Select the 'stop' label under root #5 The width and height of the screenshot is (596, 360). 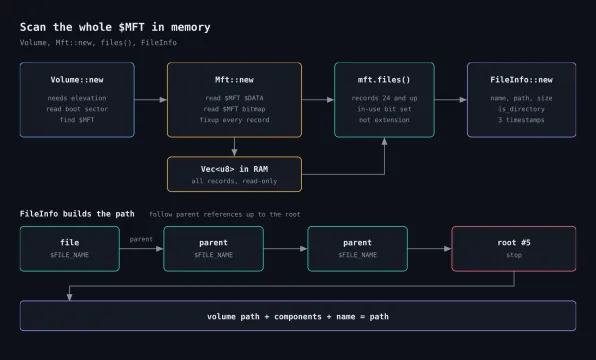pos(514,255)
